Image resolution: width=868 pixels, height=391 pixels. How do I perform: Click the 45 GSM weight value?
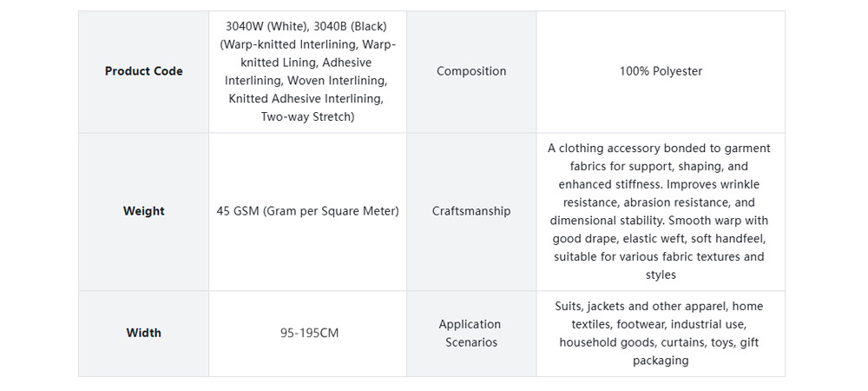click(x=307, y=211)
